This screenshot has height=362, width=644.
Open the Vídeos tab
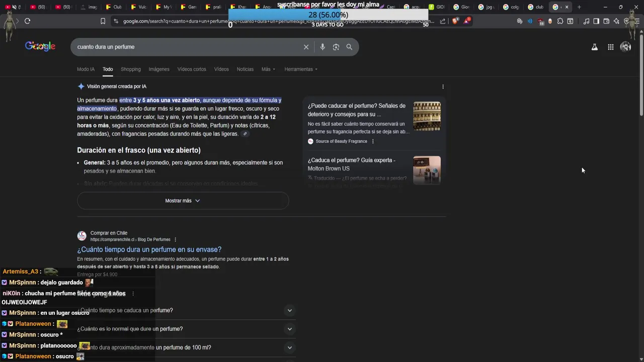click(221, 69)
